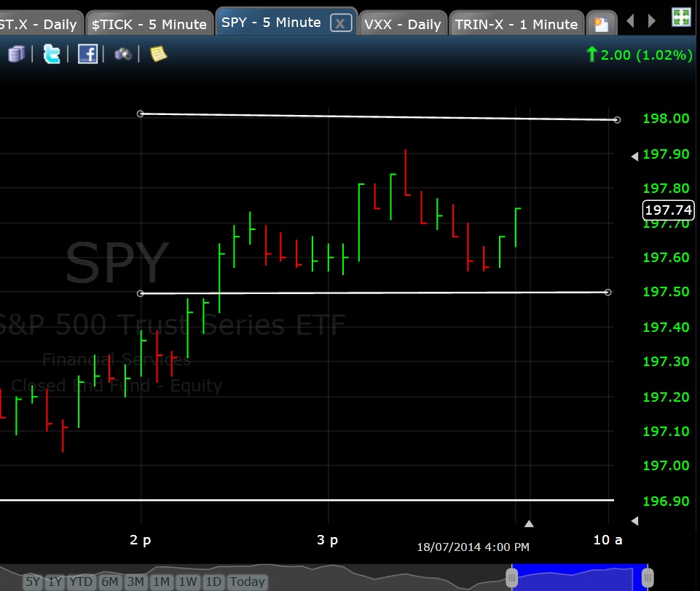Select the 3M time range
Image resolution: width=700 pixels, height=591 pixels.
tap(135, 582)
